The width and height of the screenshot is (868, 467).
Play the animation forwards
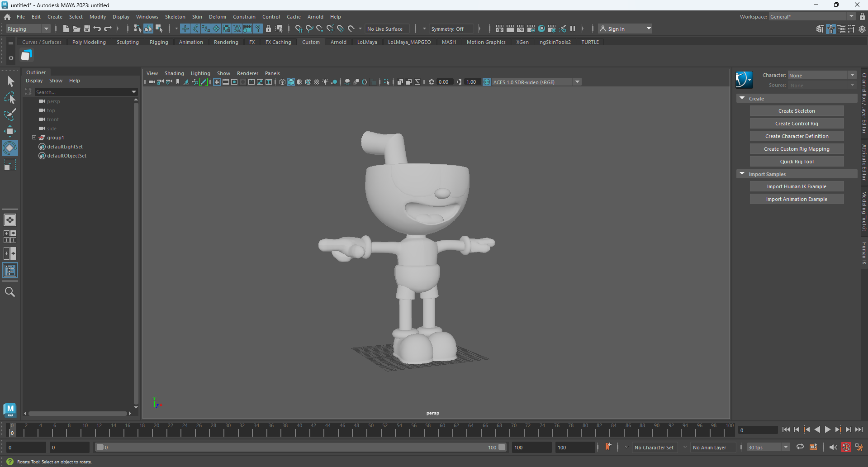pos(828,429)
